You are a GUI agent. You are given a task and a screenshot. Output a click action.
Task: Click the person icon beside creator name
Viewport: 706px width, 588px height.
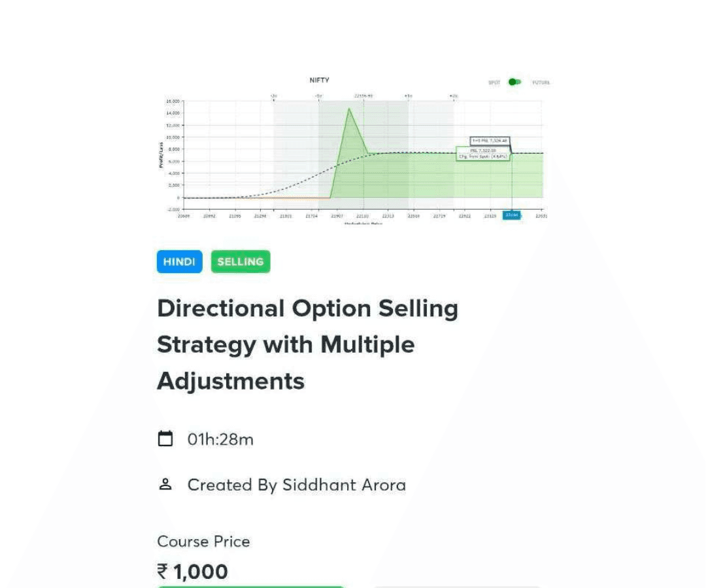(166, 483)
